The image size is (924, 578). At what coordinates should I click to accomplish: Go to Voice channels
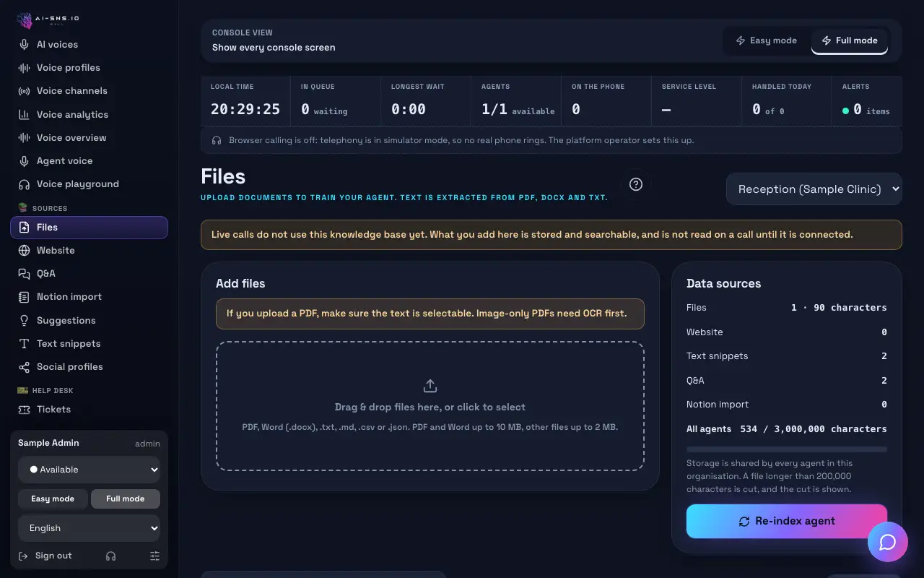click(x=89, y=90)
